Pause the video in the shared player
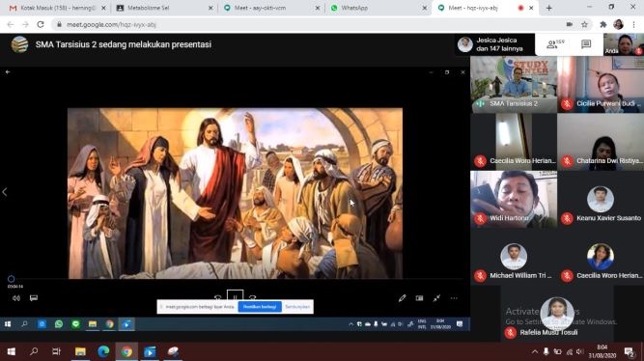 coord(235,295)
